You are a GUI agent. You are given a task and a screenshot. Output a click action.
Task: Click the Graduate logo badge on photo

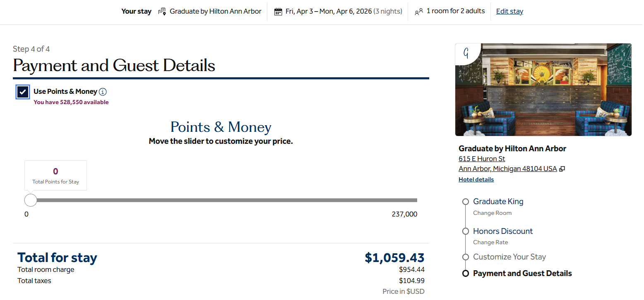point(466,53)
